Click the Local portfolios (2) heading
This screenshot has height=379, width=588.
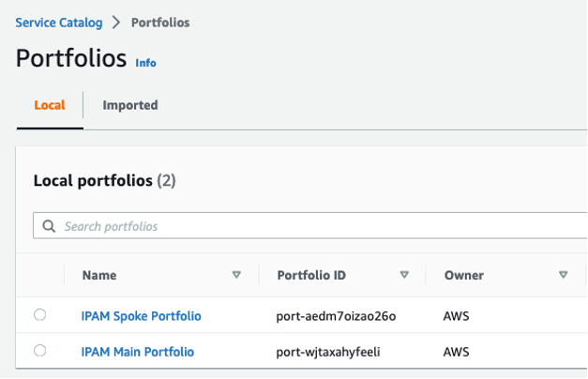tap(104, 180)
